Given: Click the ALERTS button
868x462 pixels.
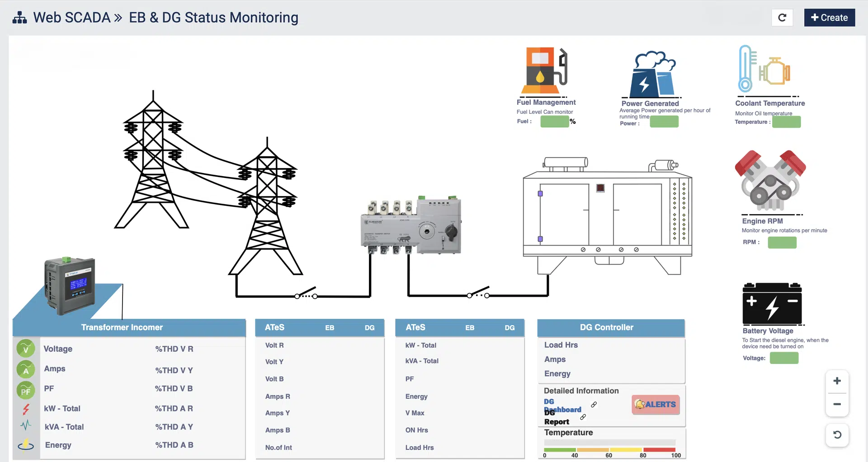Looking at the screenshot, I should pos(656,405).
